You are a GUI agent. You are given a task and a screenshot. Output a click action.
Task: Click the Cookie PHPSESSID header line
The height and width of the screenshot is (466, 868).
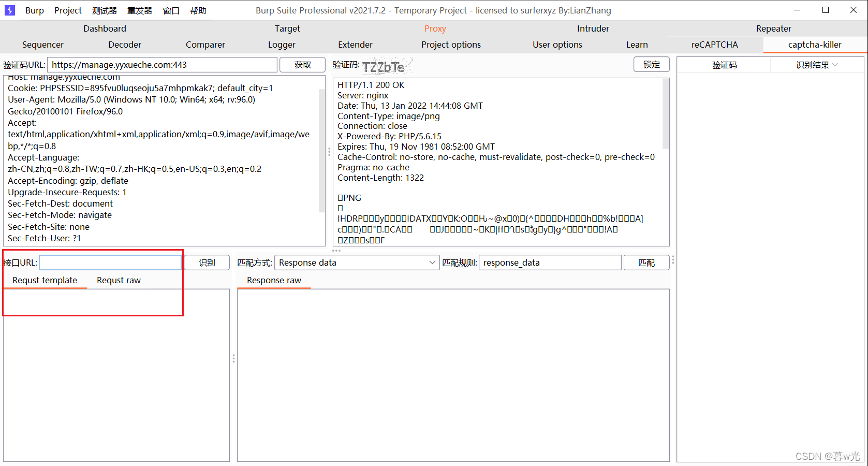140,88
